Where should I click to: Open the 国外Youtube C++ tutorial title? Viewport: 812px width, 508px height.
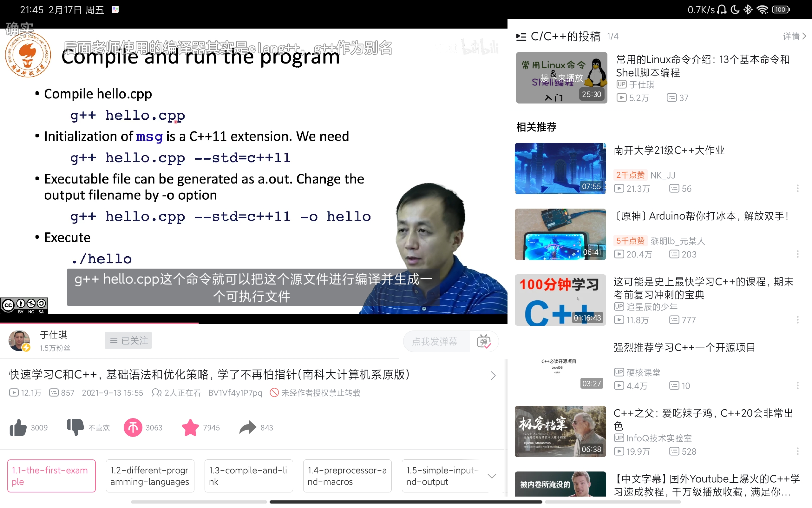(707, 485)
